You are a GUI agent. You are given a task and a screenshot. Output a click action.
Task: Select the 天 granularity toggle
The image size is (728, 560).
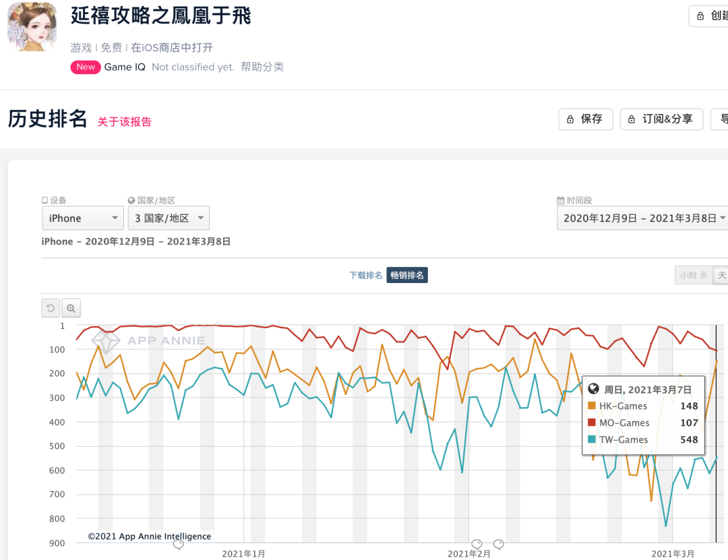tap(721, 276)
